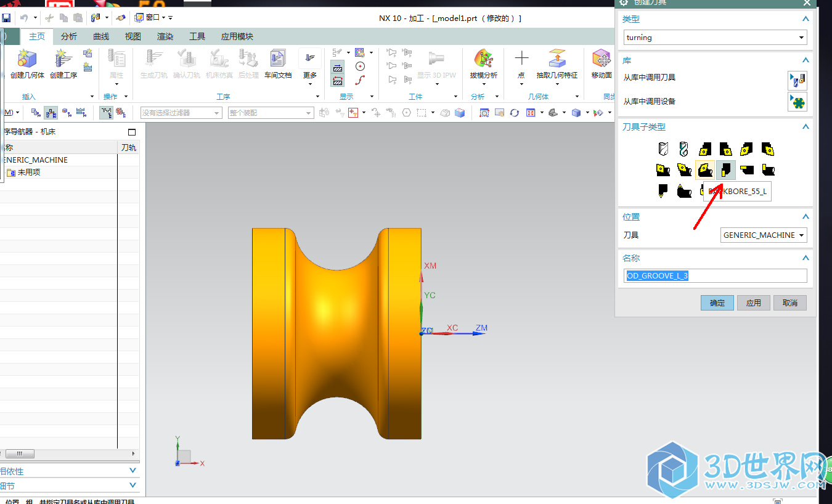Switch to the 曲线 ribbon tab
The image size is (832, 504).
tap(101, 36)
